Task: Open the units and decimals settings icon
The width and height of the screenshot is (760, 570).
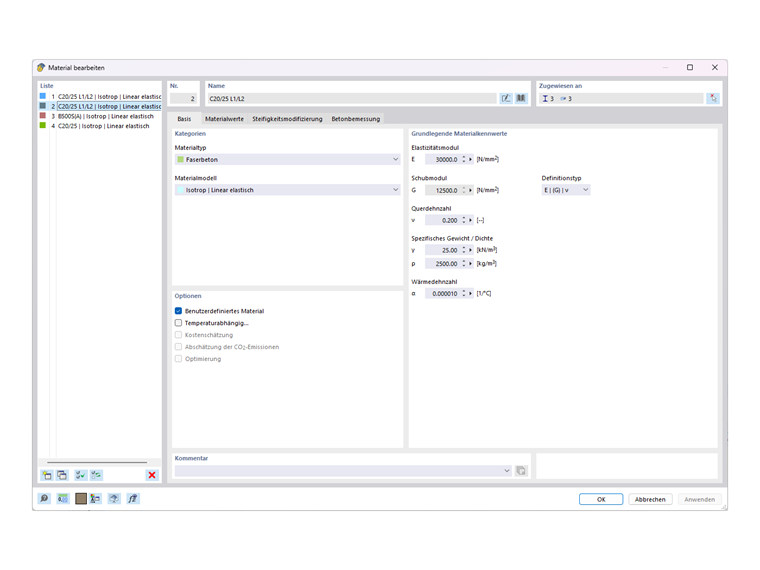Action: (x=63, y=498)
